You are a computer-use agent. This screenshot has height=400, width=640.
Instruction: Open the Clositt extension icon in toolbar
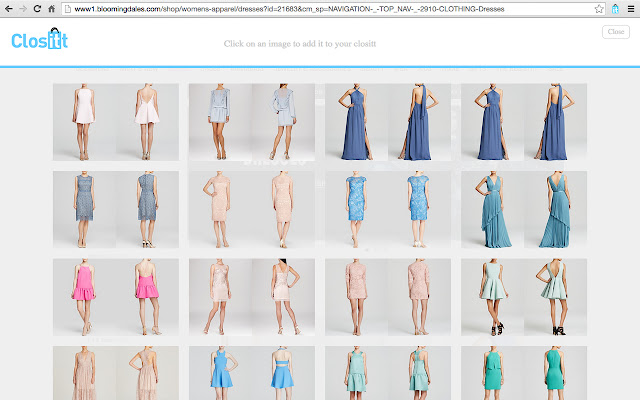(614, 8)
